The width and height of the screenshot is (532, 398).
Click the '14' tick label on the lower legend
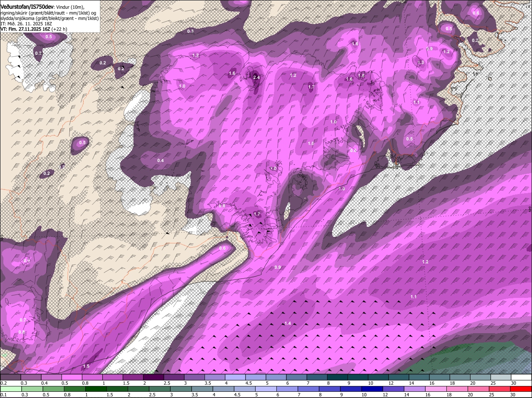click(406, 395)
